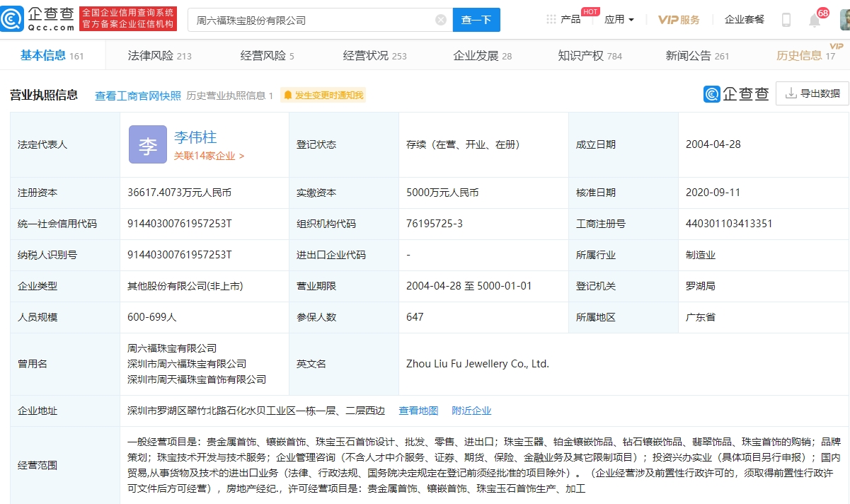Click 附近企业 nearby companies link
The image size is (850, 504).
(x=471, y=411)
